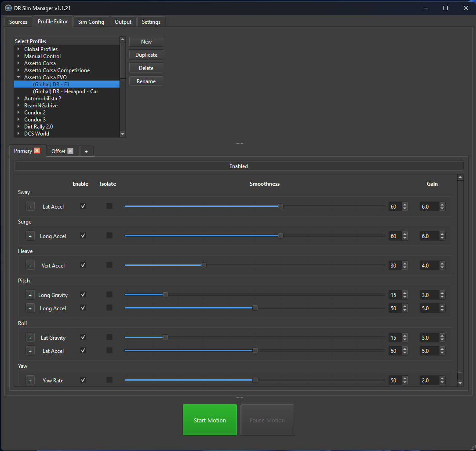Expand the Manual Control tree node

click(18, 56)
